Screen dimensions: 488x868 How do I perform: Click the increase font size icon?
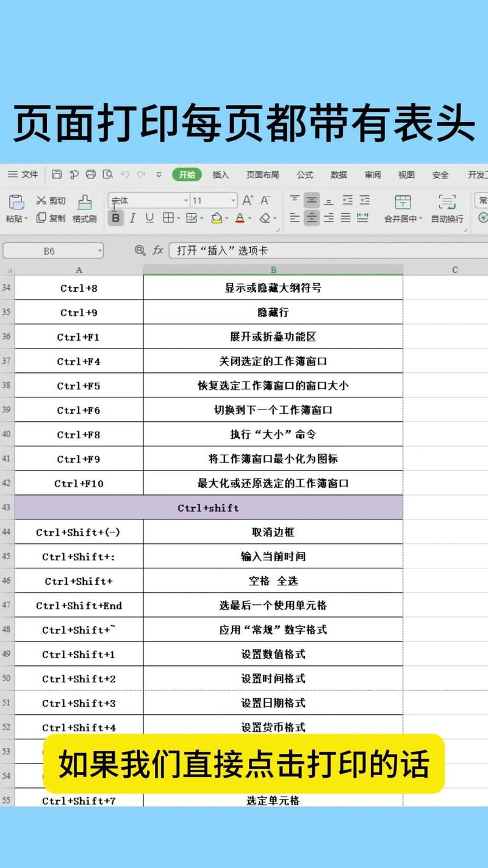(x=248, y=200)
